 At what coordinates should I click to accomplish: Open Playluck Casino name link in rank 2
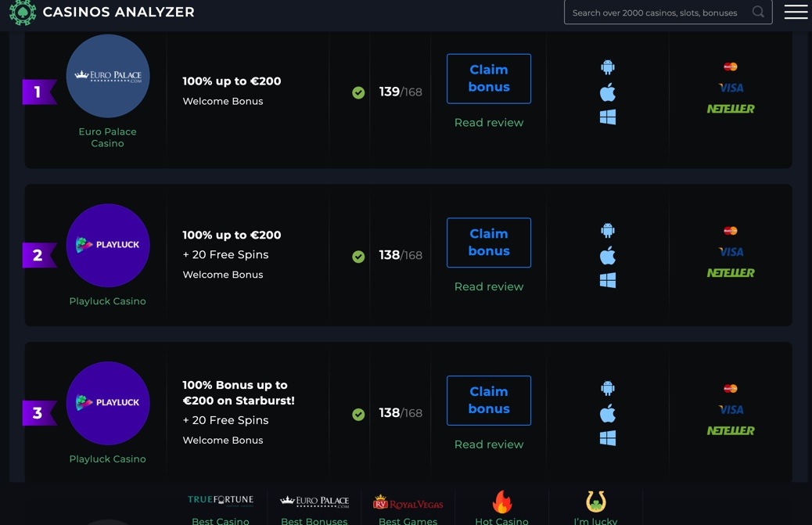108,301
